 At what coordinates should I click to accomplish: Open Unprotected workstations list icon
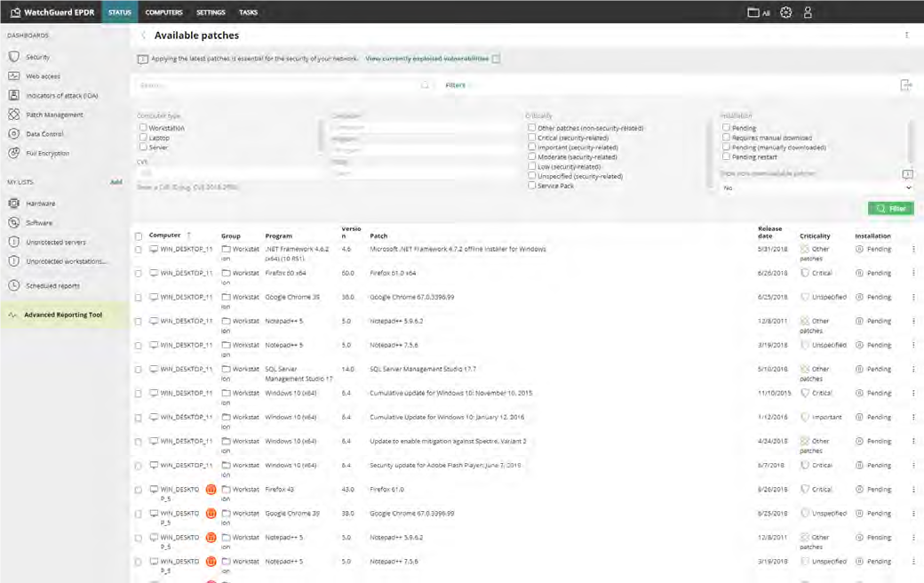click(14, 261)
